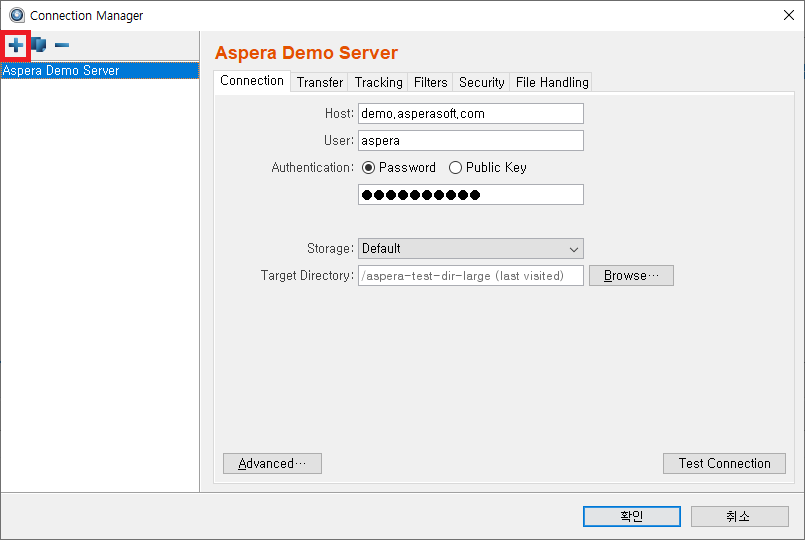Cancel with the 취소 button
This screenshot has height=540, width=805.
coord(739,516)
